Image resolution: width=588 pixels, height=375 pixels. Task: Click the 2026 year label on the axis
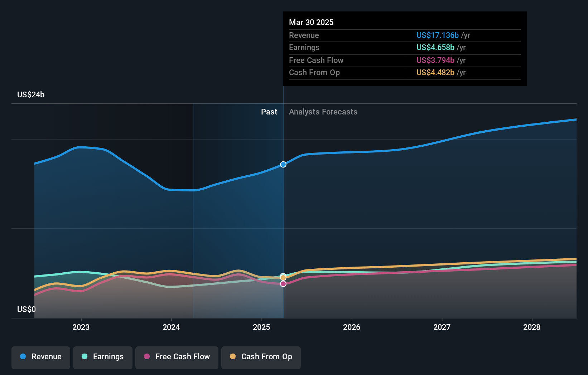click(352, 327)
